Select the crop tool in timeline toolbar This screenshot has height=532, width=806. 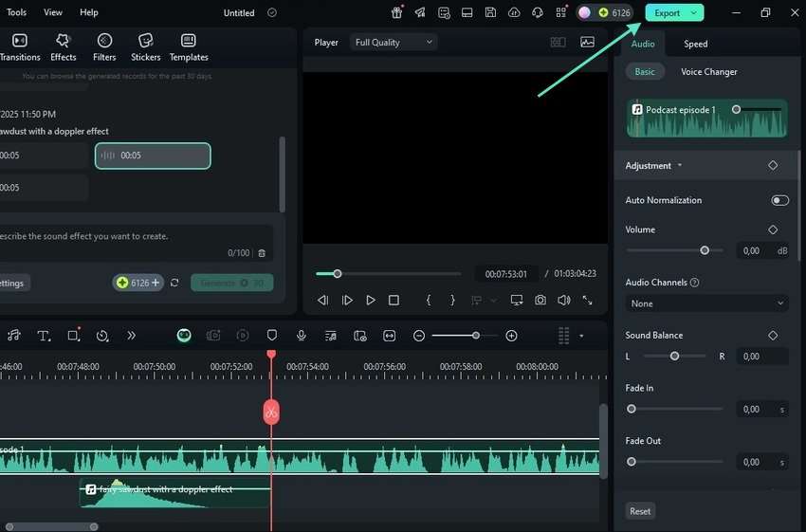click(74, 336)
